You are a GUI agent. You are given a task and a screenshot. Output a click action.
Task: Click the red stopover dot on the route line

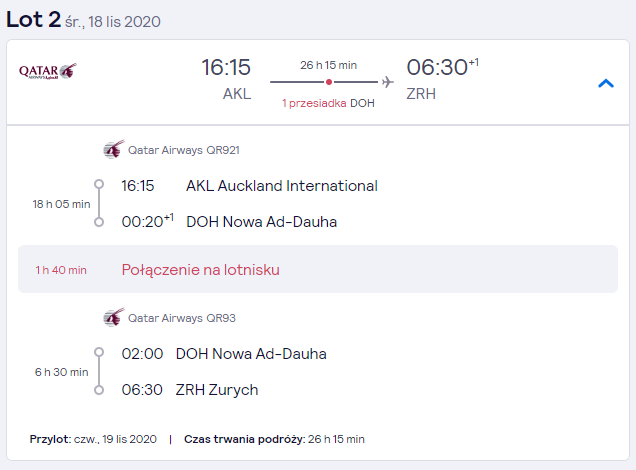(329, 82)
